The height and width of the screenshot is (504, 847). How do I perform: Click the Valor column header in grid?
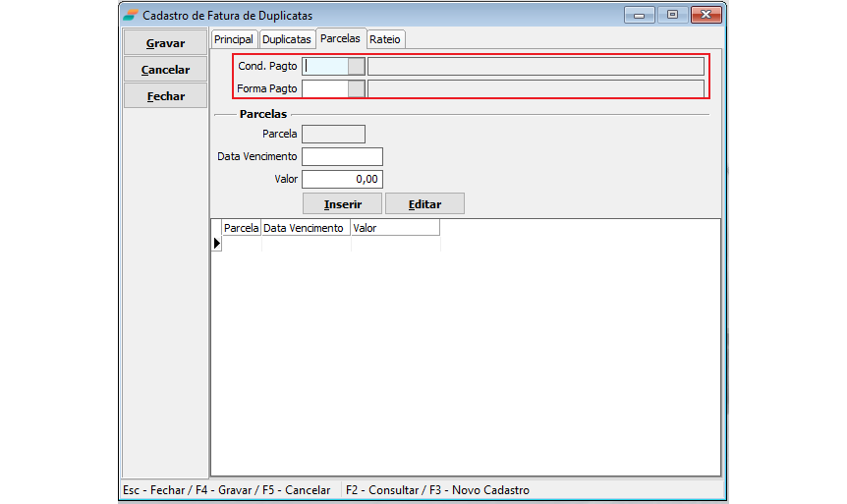click(x=394, y=228)
